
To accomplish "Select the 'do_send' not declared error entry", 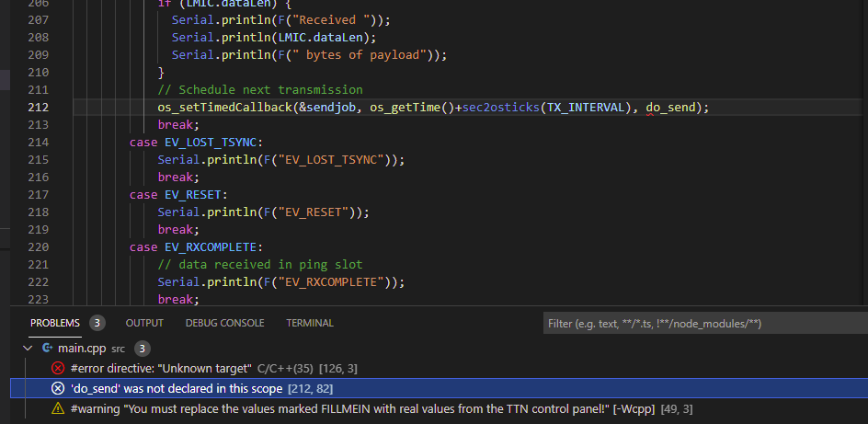I will point(177,389).
